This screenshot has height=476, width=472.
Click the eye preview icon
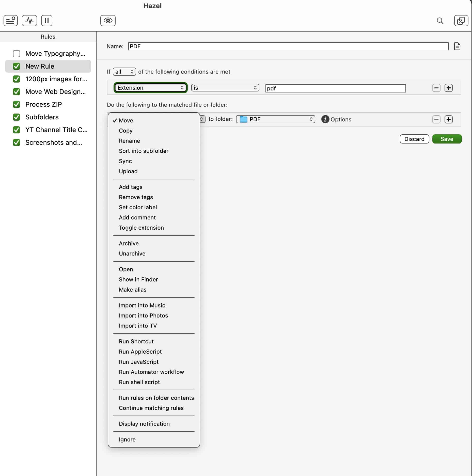tap(108, 21)
